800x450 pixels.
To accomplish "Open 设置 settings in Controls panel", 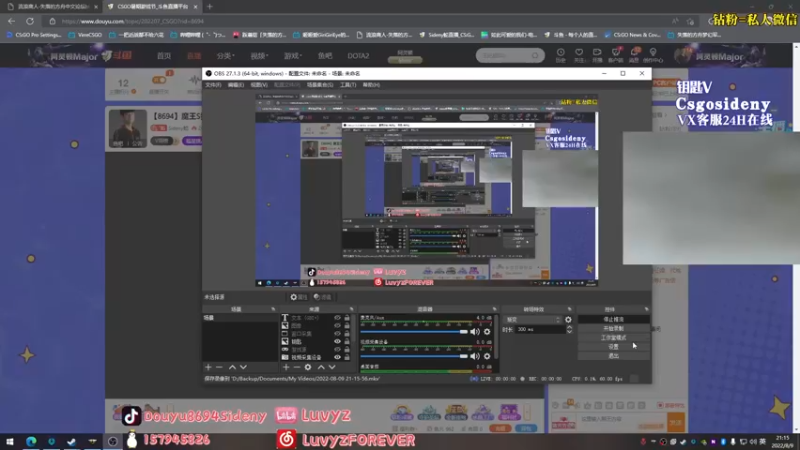I will pyautogui.click(x=613, y=346).
